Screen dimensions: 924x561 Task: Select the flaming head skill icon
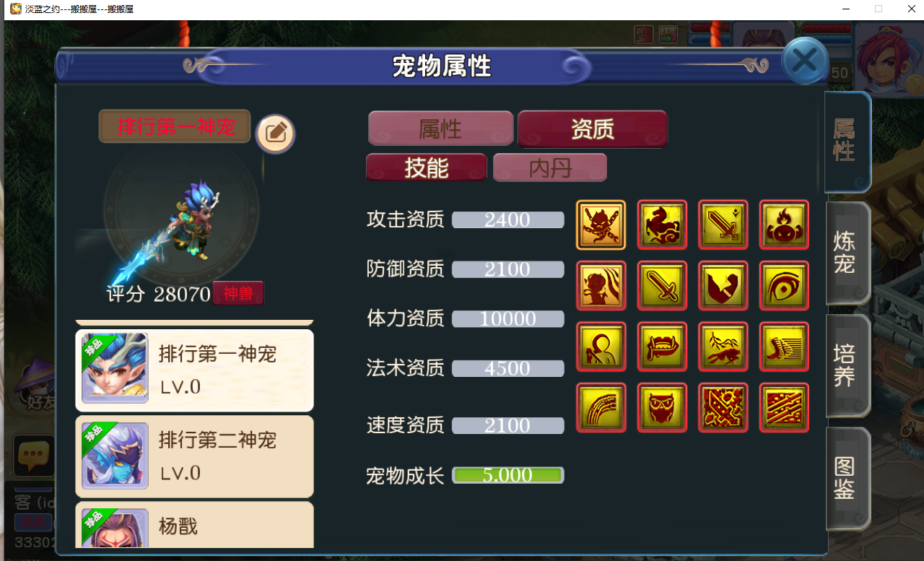[x=784, y=225]
